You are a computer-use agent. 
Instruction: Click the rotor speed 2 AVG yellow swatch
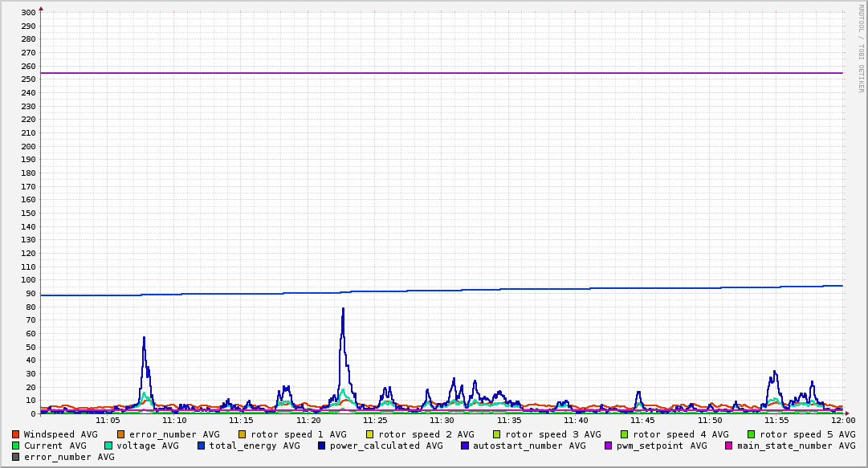tap(370, 434)
